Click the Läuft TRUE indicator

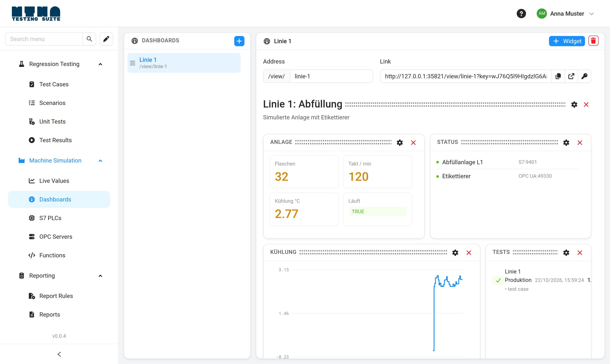tap(377, 211)
